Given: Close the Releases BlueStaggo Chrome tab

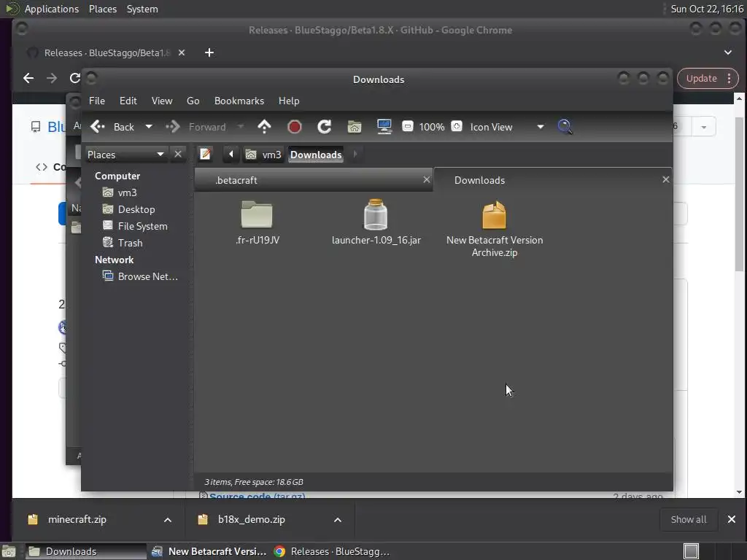Looking at the screenshot, I should tap(182, 52).
